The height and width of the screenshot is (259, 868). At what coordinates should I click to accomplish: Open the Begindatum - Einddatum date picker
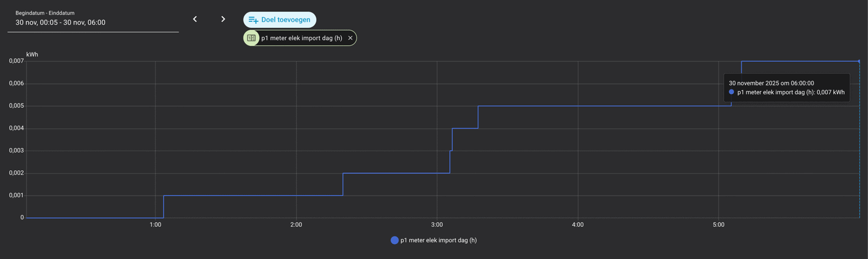click(x=92, y=22)
